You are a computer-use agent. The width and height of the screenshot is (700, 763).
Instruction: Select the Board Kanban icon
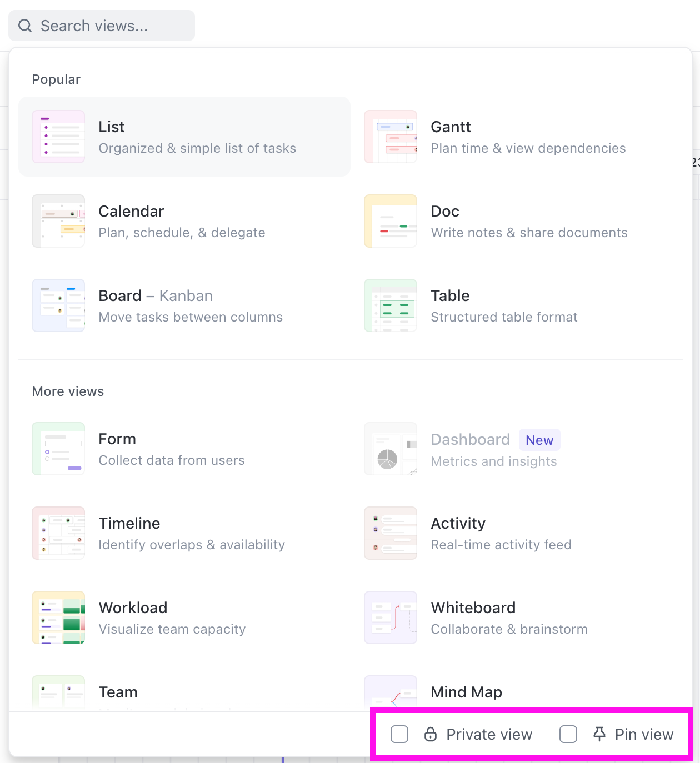(x=58, y=305)
